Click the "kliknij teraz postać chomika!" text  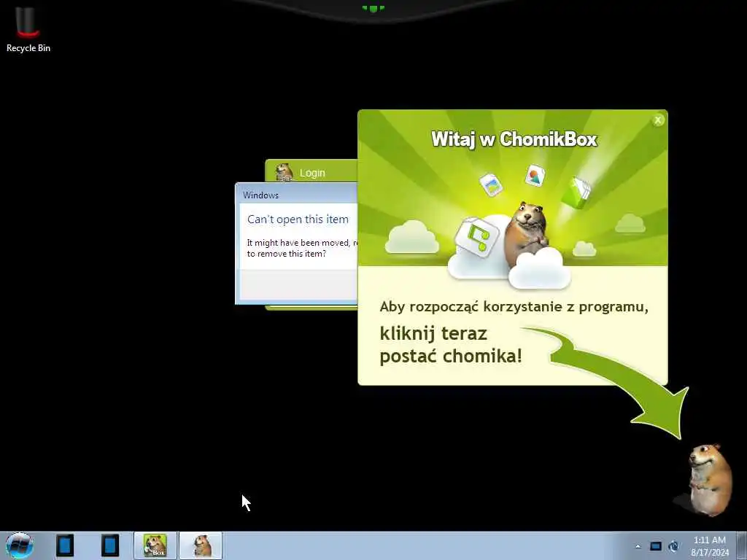coord(451,345)
